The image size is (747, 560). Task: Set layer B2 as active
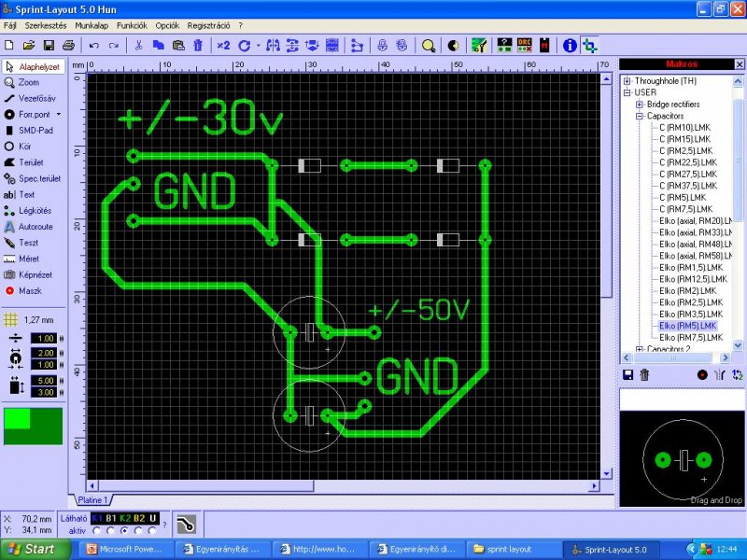(138, 530)
